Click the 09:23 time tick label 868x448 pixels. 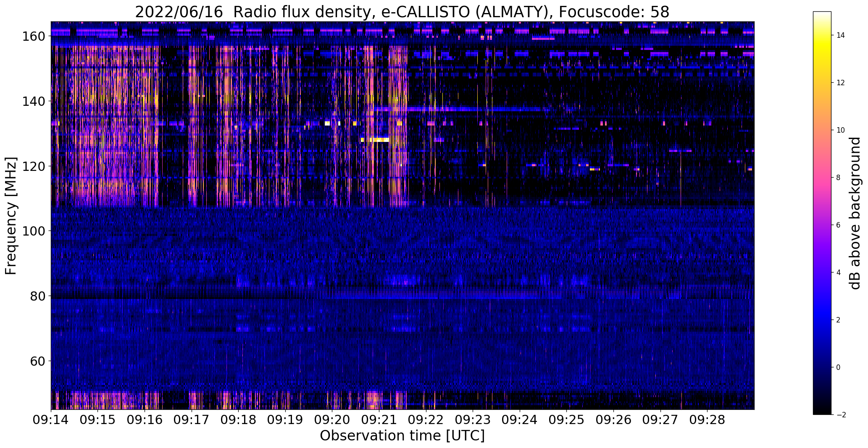(473, 420)
